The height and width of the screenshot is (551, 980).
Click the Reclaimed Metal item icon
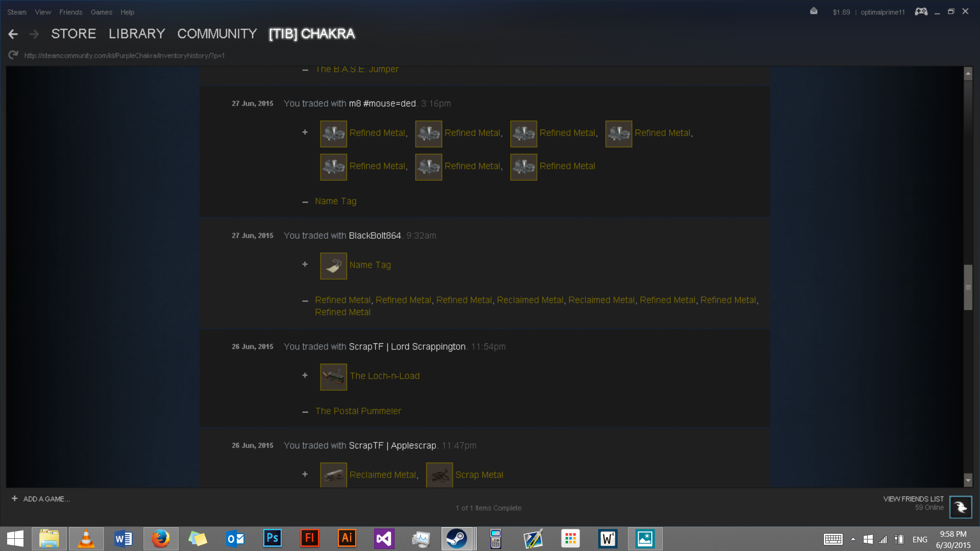coord(333,475)
